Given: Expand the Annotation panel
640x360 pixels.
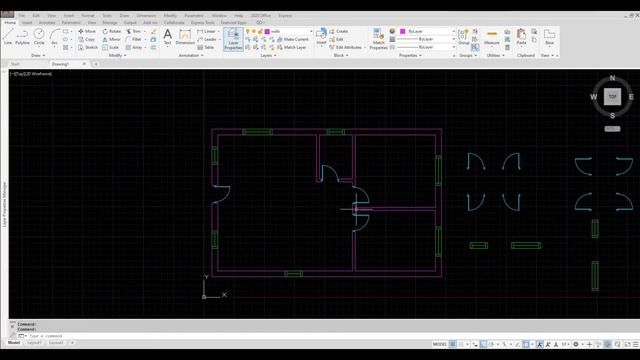Looking at the screenshot, I should point(191,56).
